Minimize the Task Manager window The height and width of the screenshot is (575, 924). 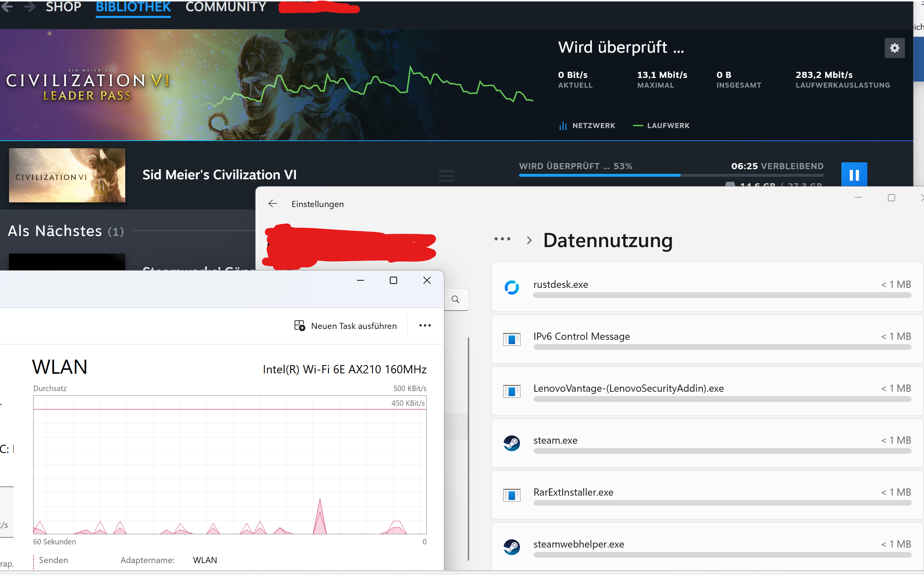point(361,280)
